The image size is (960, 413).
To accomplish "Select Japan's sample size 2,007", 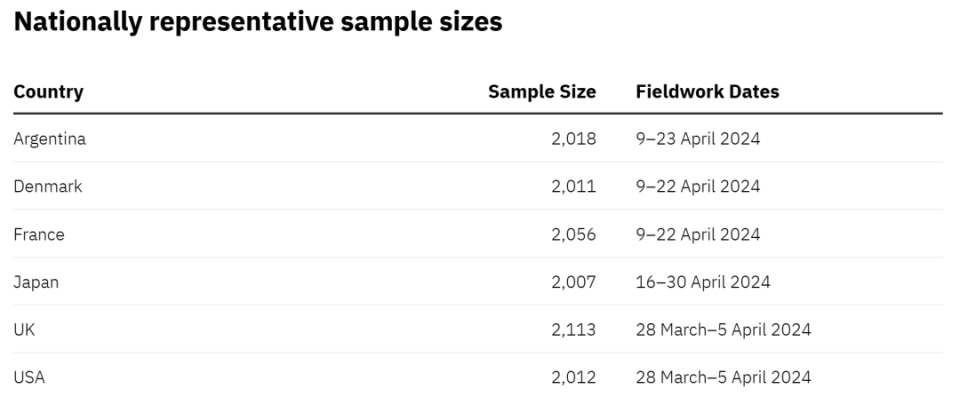I will coord(574,282).
